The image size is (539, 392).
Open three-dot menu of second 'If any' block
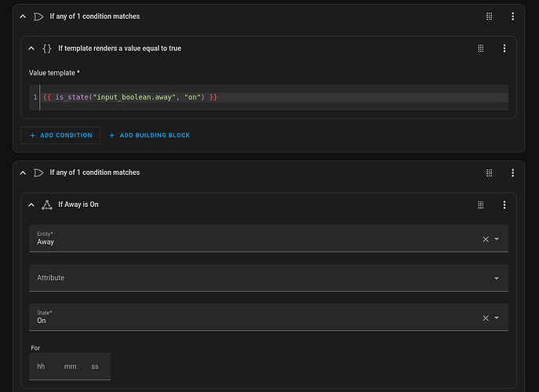click(x=512, y=172)
